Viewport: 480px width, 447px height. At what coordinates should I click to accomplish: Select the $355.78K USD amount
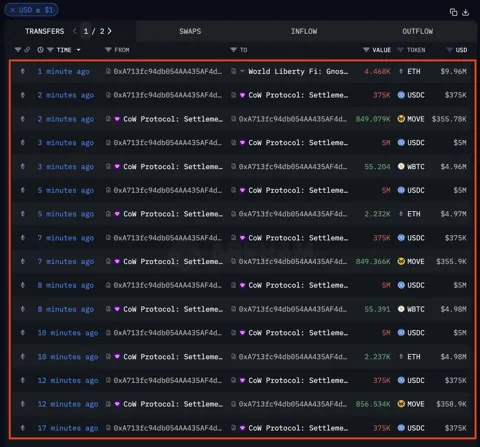click(449, 119)
